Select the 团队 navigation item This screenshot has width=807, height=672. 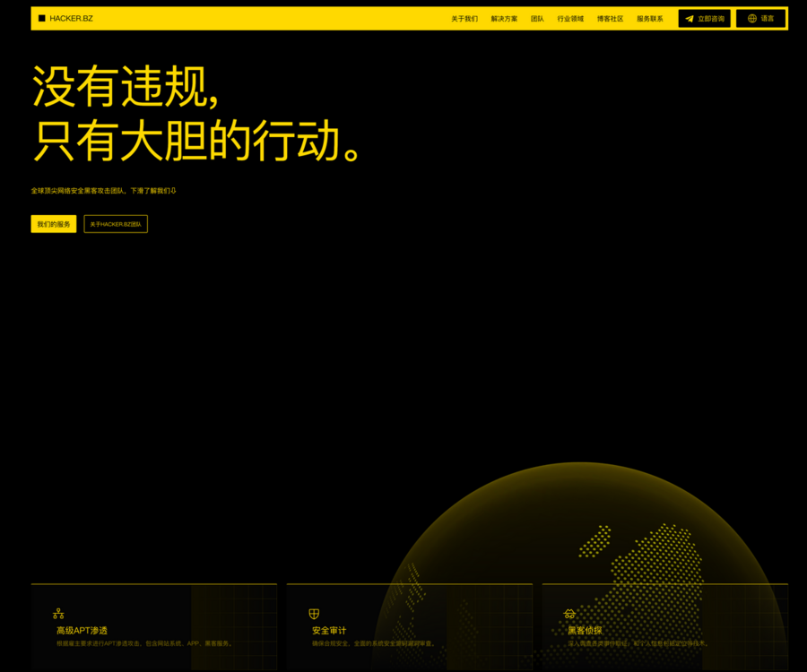pos(537,19)
